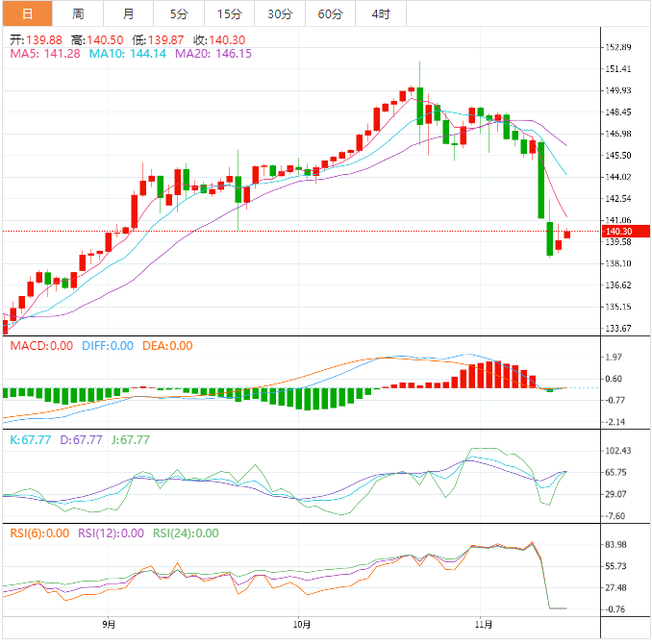Click the 136.62 price axis label
652x644 pixels.
(618, 285)
